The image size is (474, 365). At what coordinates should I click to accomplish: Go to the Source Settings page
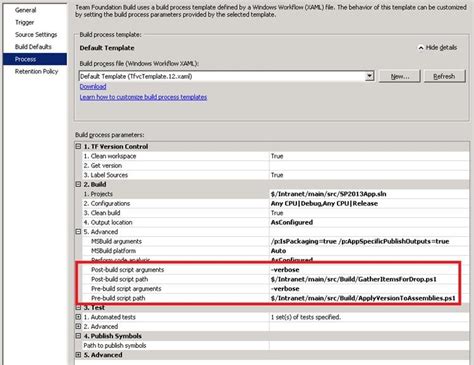point(36,35)
